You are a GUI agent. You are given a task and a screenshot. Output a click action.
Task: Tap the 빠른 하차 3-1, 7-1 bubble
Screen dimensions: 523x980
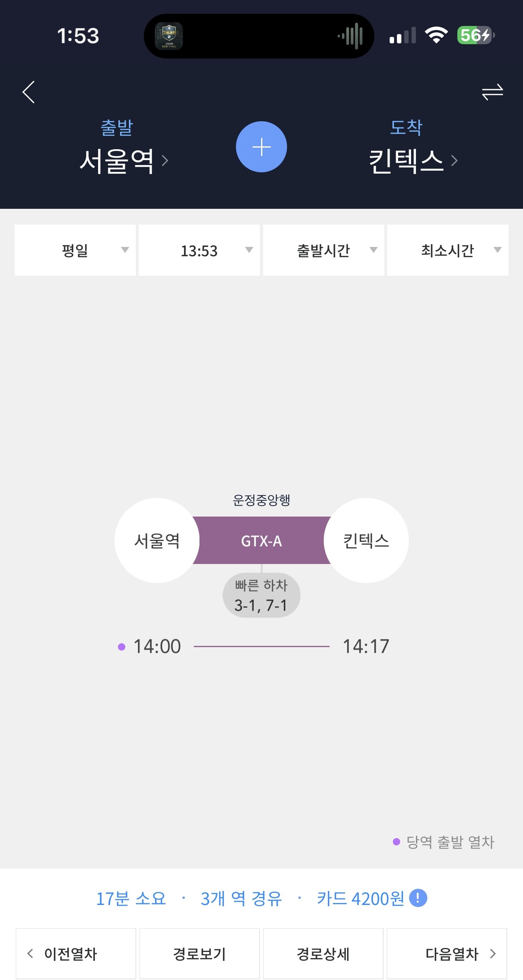(261, 595)
